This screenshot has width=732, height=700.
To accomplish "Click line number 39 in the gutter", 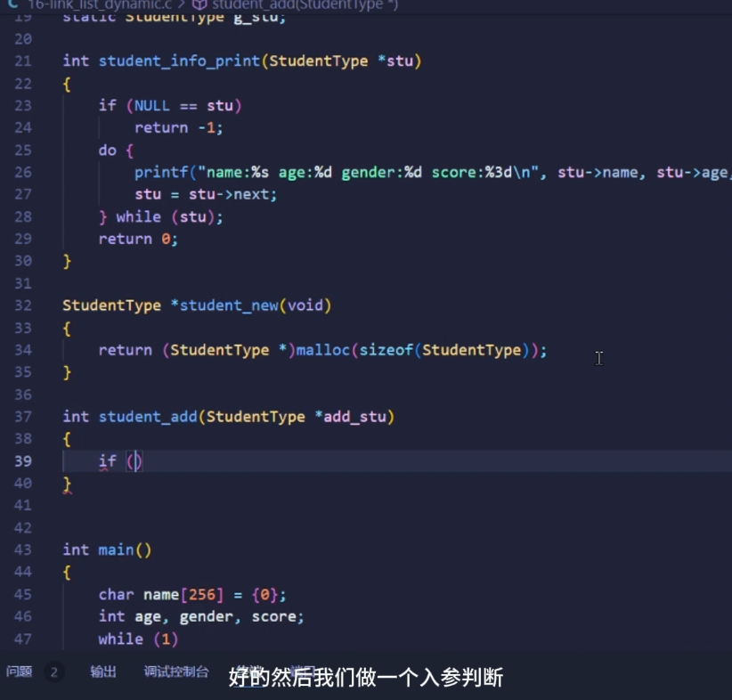I will point(23,460).
